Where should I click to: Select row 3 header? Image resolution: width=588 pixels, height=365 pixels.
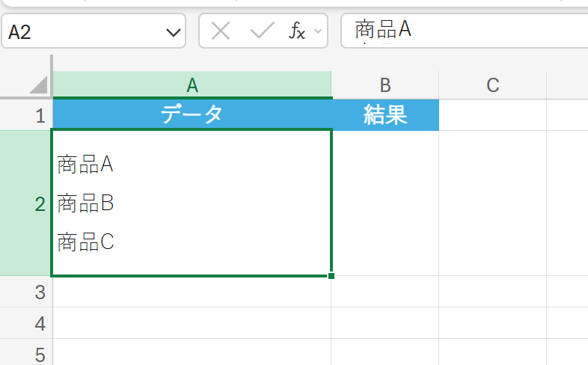(40, 292)
